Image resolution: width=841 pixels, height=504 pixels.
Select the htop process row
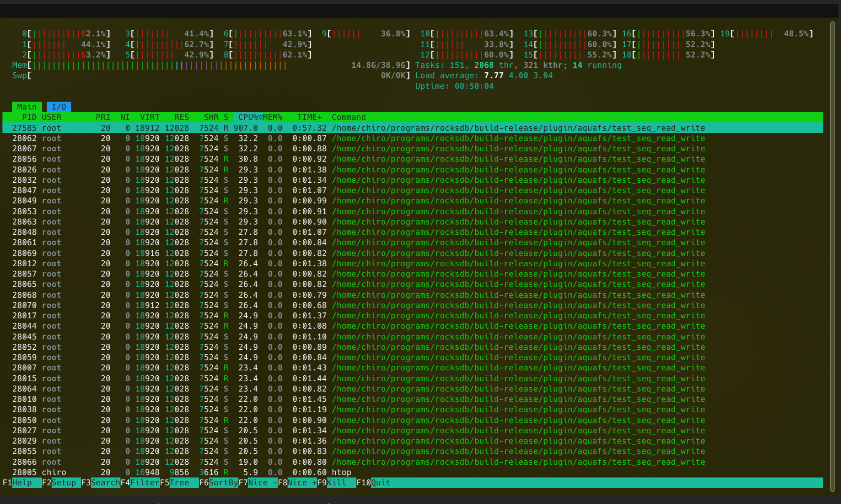(x=341, y=473)
